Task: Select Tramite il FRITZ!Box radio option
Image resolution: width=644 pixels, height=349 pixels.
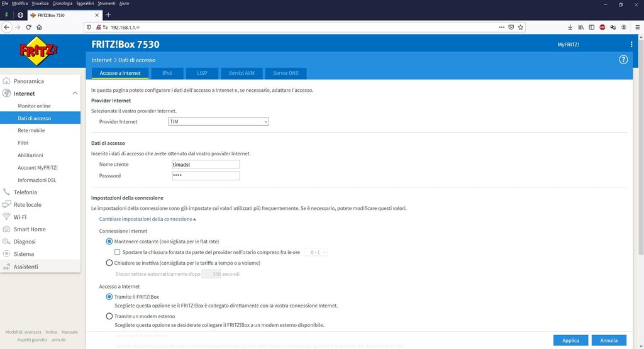Action: (109, 296)
